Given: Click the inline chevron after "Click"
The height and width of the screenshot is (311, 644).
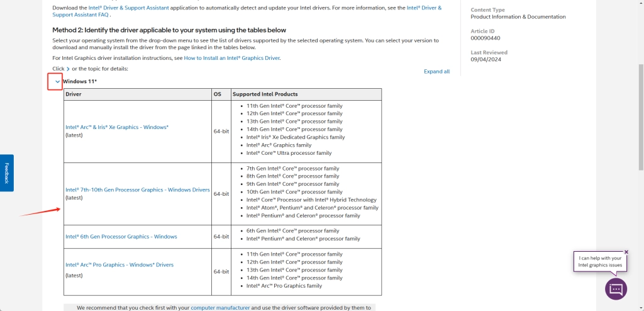Looking at the screenshot, I should 68,69.
